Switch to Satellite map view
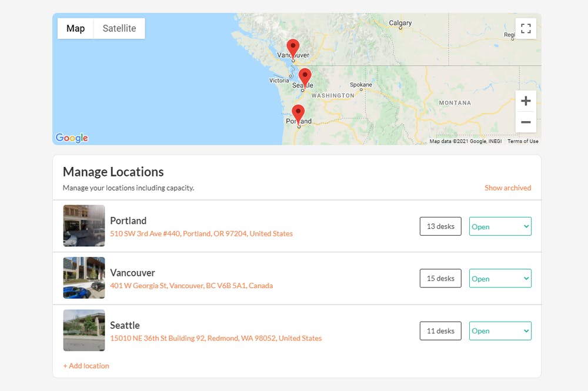This screenshot has height=391, width=588. pos(119,28)
